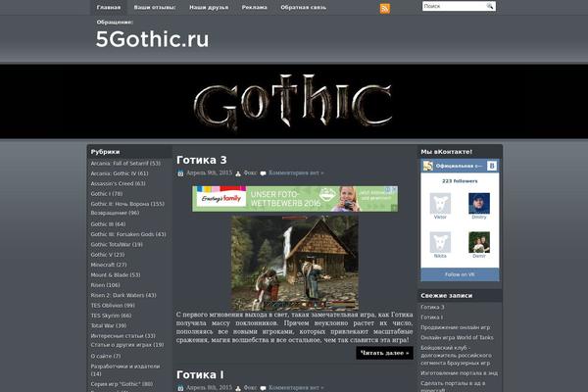588x392 pixels.
Task: Open Total War (39) category
Action: point(109,325)
